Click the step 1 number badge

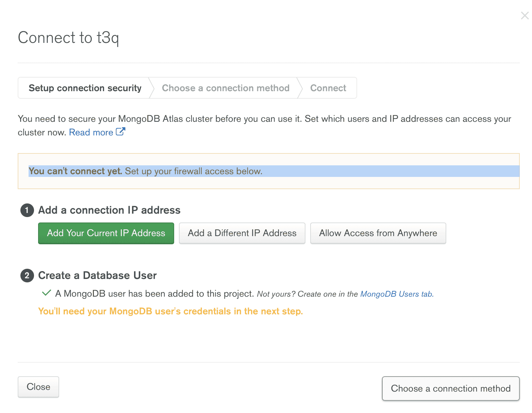pos(27,210)
